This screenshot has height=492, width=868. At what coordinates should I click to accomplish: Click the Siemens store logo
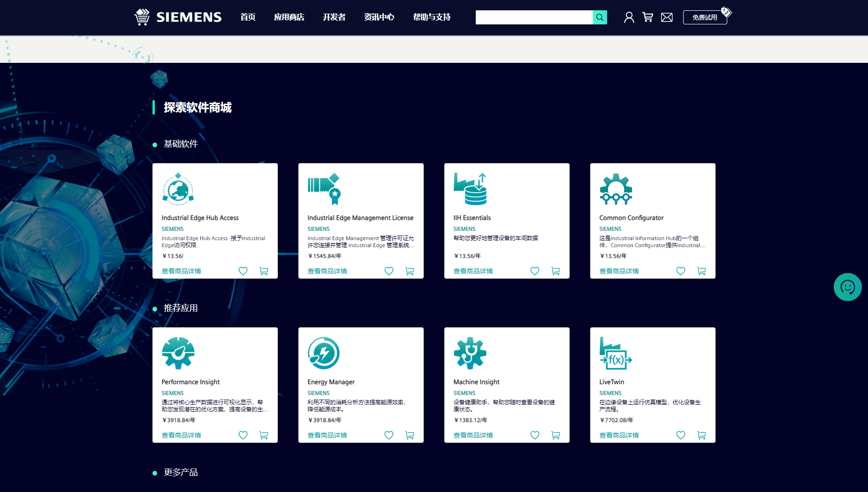coord(177,17)
